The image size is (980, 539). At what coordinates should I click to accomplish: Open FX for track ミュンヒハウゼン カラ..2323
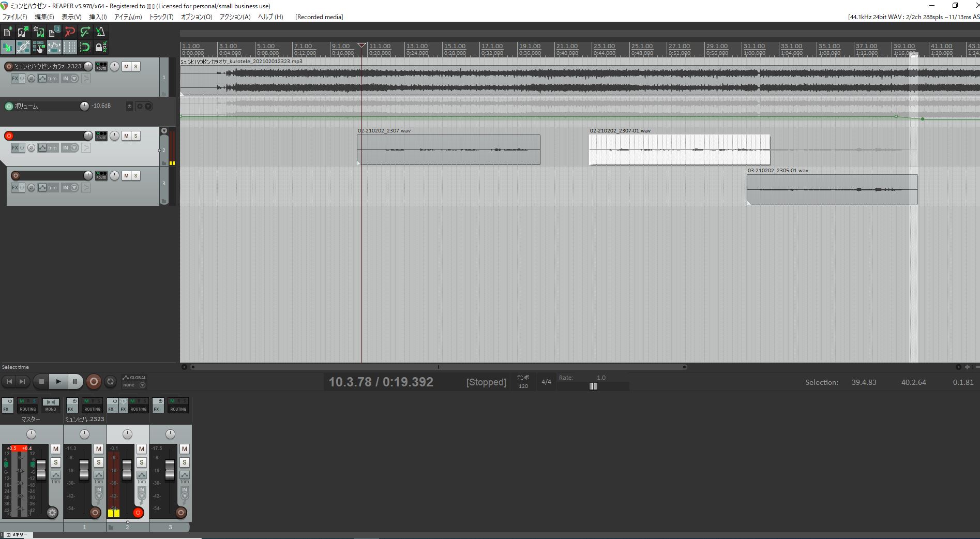pyautogui.click(x=15, y=79)
